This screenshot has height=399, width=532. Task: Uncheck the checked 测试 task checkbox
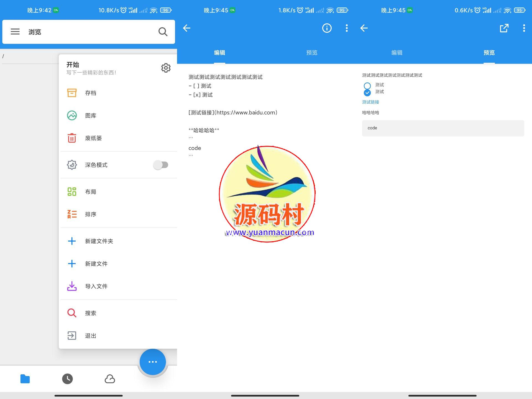(x=367, y=93)
